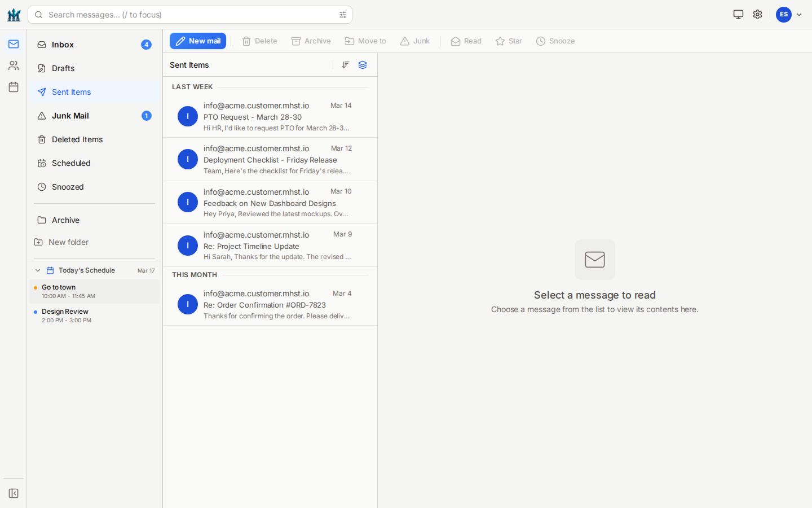
Task: Open the Inbox folder
Action: 63,45
